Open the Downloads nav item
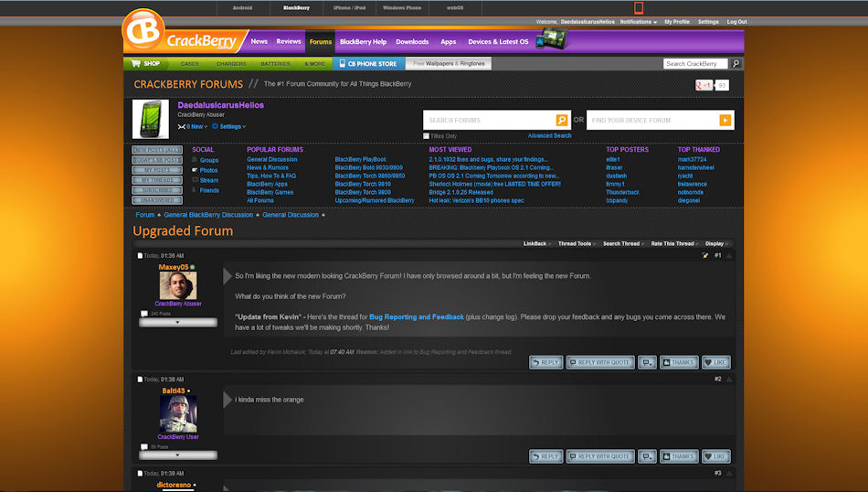This screenshot has height=492, width=868. coord(412,41)
